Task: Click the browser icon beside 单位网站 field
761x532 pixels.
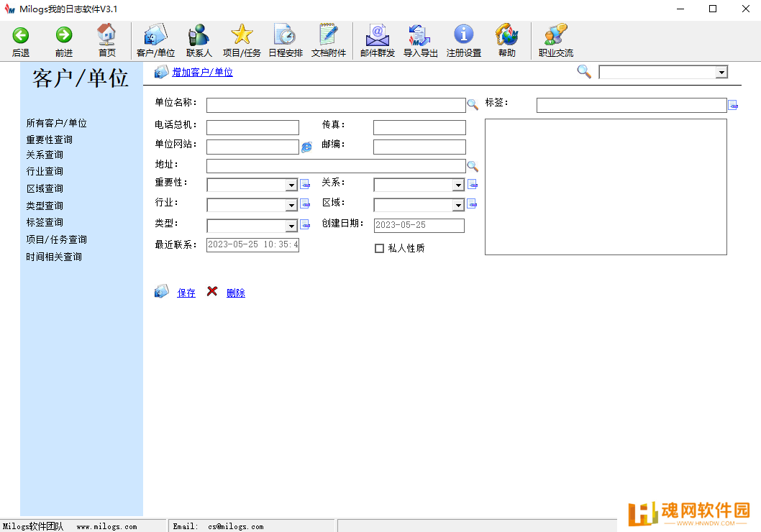Action: coord(306,147)
